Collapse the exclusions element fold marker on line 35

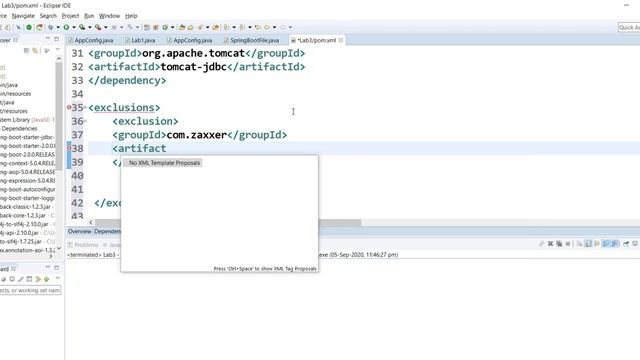tap(85, 107)
